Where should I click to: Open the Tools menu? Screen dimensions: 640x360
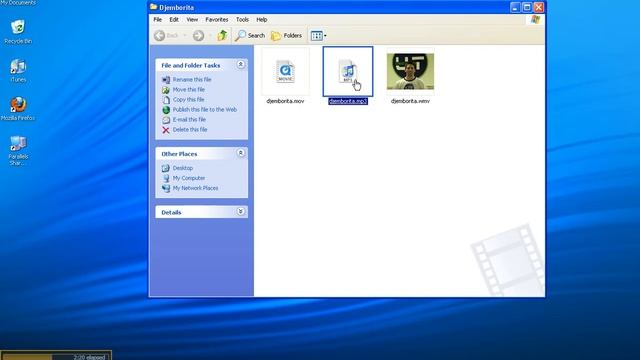242,20
